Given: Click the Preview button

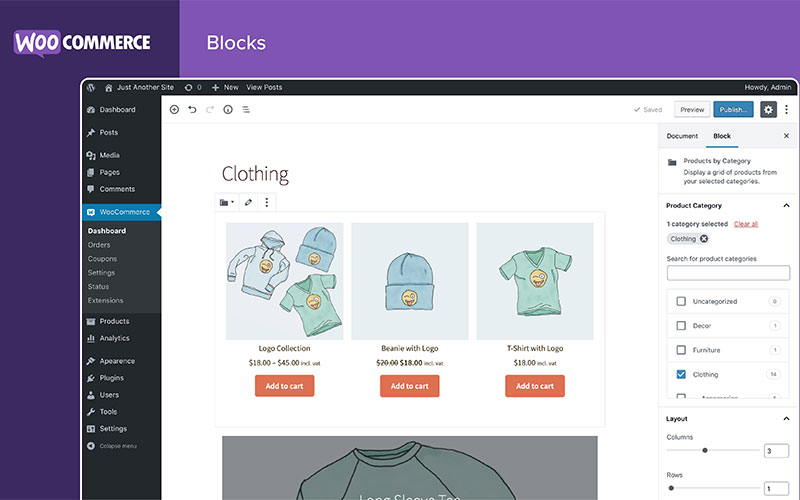Looking at the screenshot, I should 692,109.
